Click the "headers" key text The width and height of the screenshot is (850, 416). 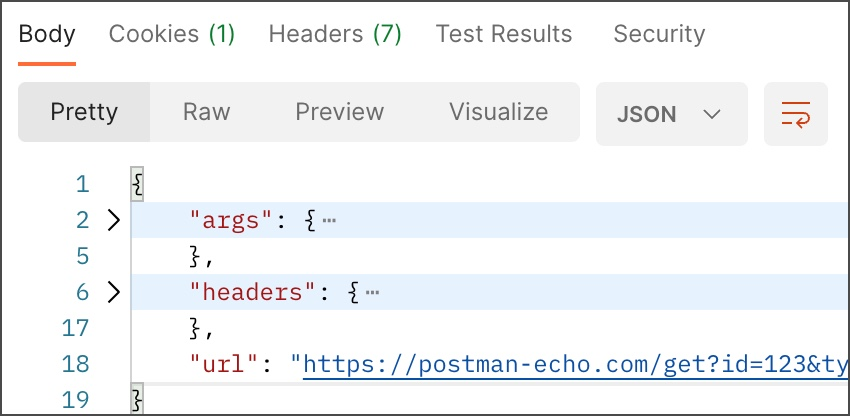point(252,293)
